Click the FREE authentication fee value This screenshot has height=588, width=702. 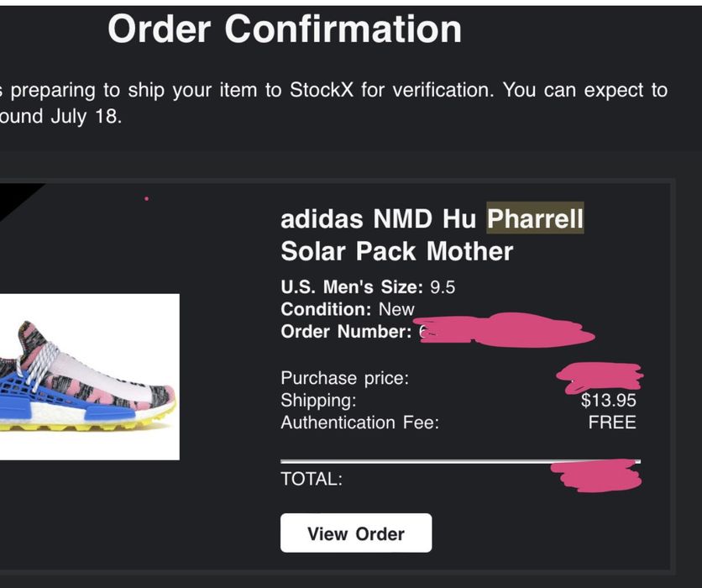point(612,423)
